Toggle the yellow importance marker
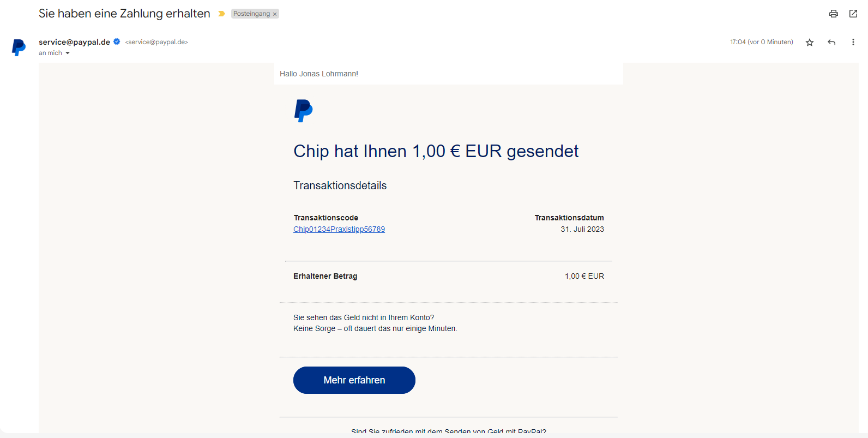 tap(221, 14)
